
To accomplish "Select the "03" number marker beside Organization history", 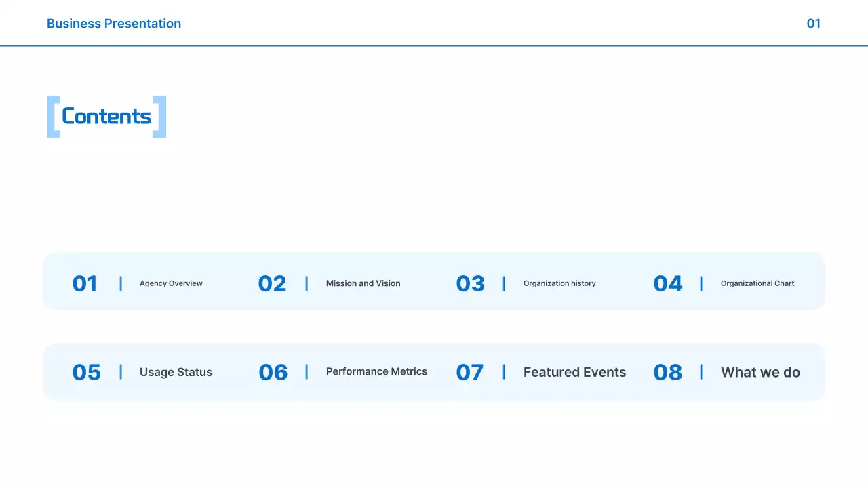I will [x=470, y=283].
